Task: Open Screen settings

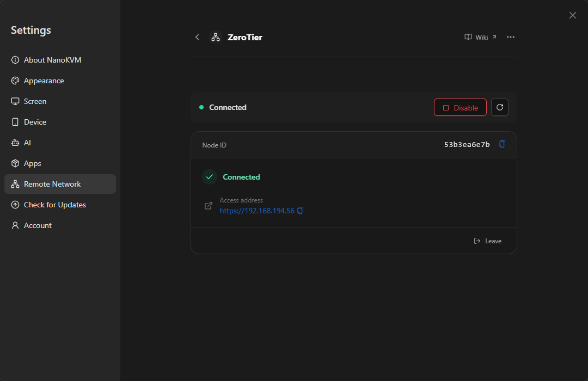Action: 60,101
